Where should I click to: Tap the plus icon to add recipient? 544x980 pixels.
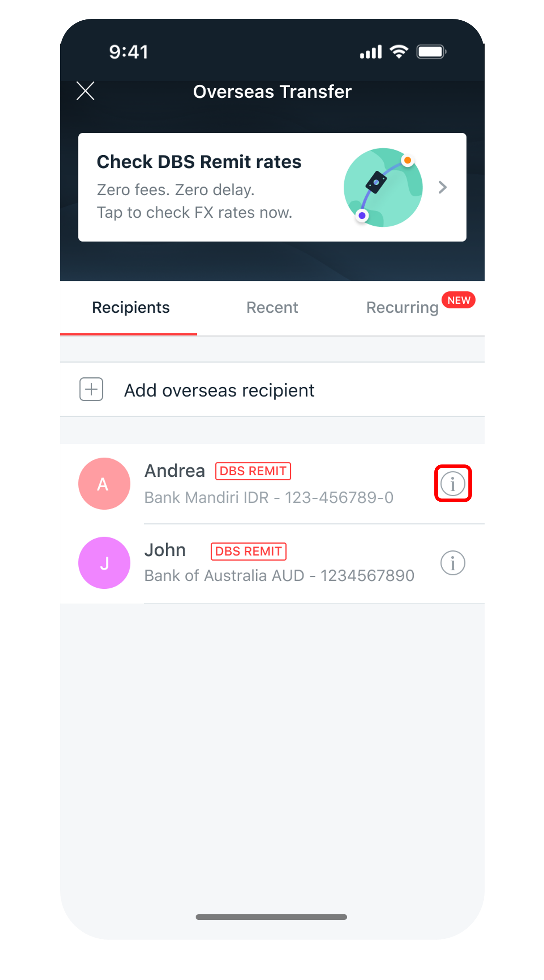91,389
